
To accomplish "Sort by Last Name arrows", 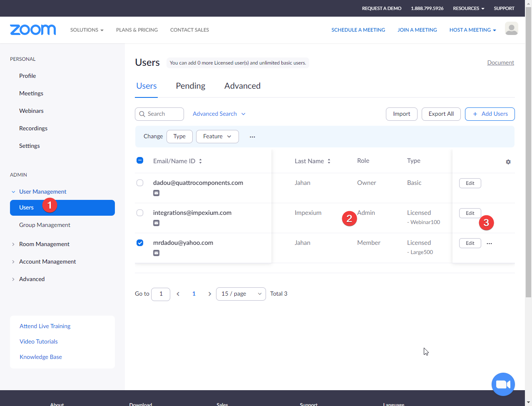I will pos(329,161).
